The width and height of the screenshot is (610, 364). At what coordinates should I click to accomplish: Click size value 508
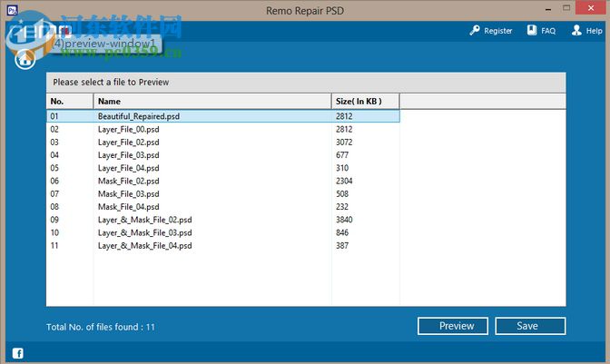[342, 193]
